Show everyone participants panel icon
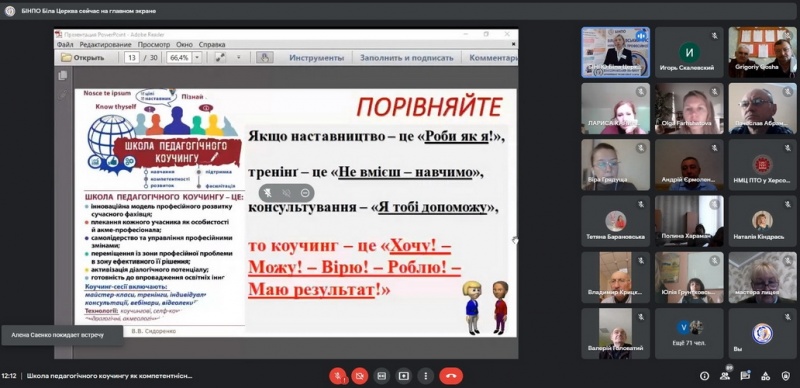The image size is (800, 388). (x=725, y=376)
